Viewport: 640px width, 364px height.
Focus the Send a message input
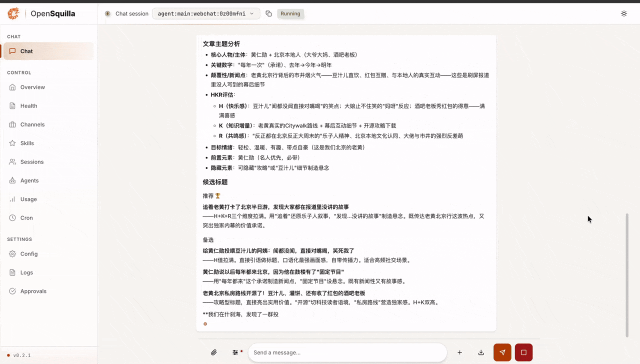347,352
